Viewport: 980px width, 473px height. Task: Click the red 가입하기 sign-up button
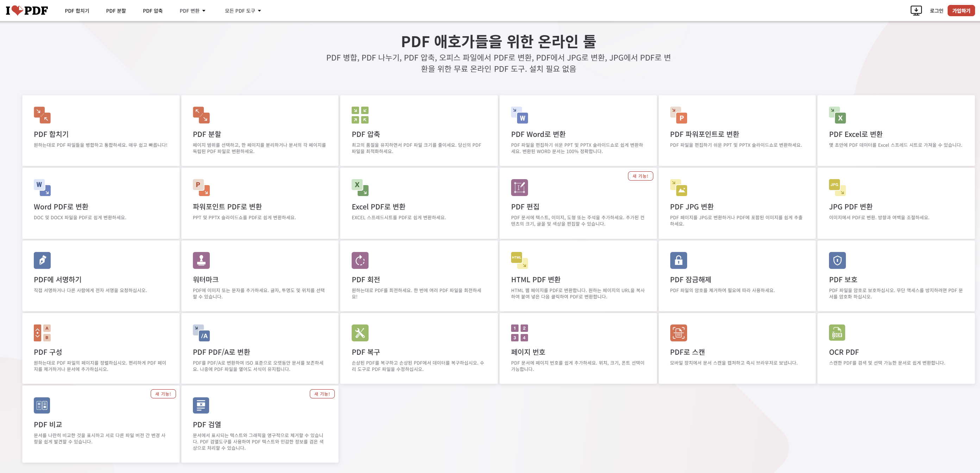961,11
